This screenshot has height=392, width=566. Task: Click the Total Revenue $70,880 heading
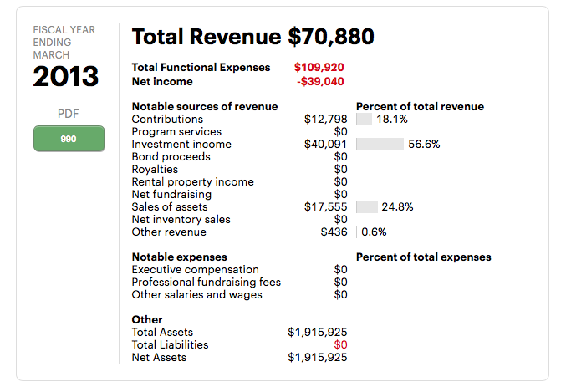tap(252, 37)
